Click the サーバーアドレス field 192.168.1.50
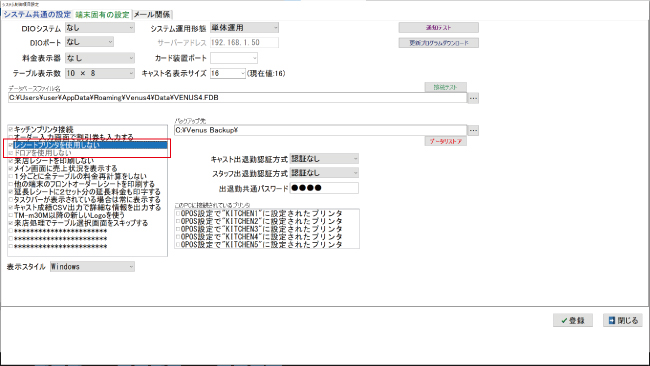This screenshot has height=366, width=650. pyautogui.click(x=244, y=42)
